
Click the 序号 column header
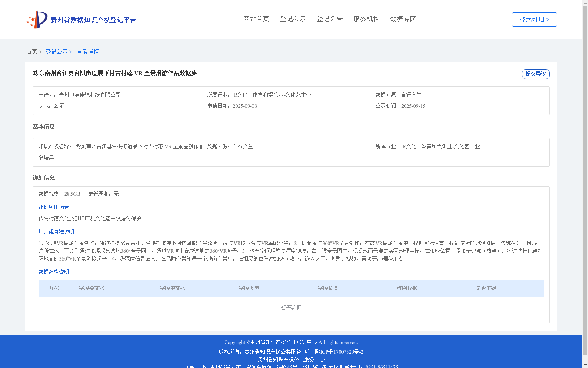(x=55, y=288)
